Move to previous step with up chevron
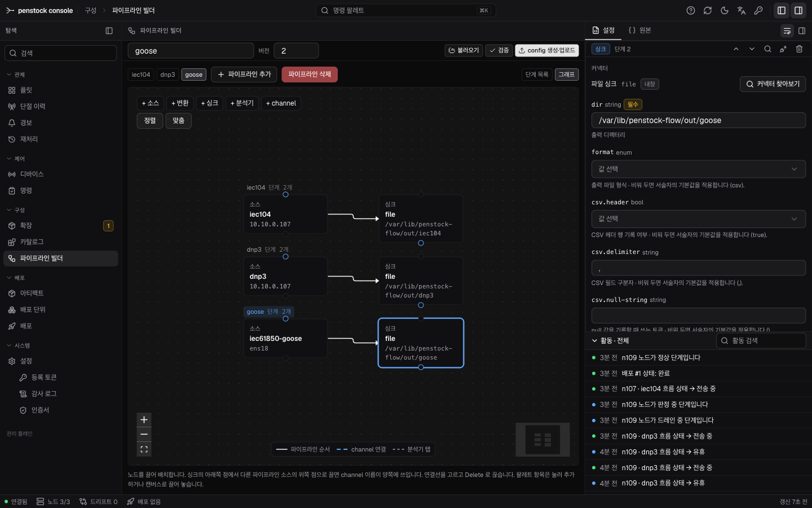Screen dimensions: 812x508 736,49
